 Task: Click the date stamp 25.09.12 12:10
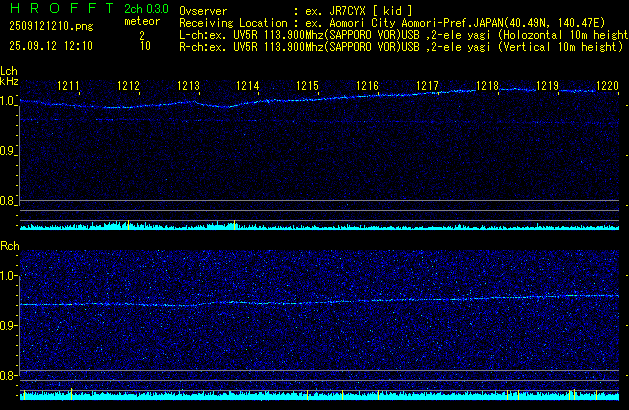click(x=51, y=46)
